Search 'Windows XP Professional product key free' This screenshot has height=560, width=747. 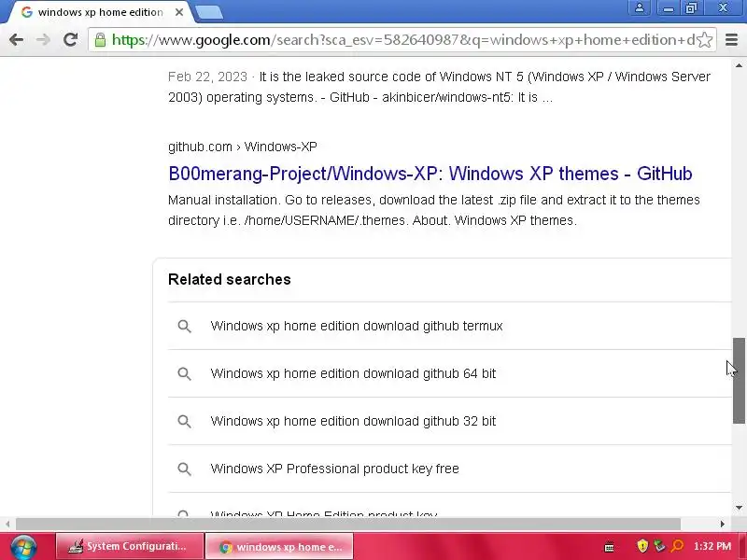point(334,469)
